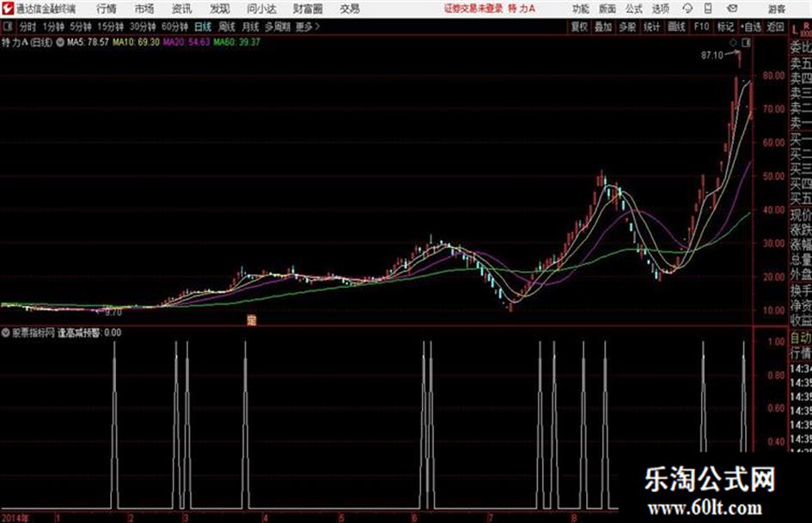Image resolution: width=812 pixels, height=523 pixels.
Task: Switch to 60分钟 period
Action: [x=174, y=27]
